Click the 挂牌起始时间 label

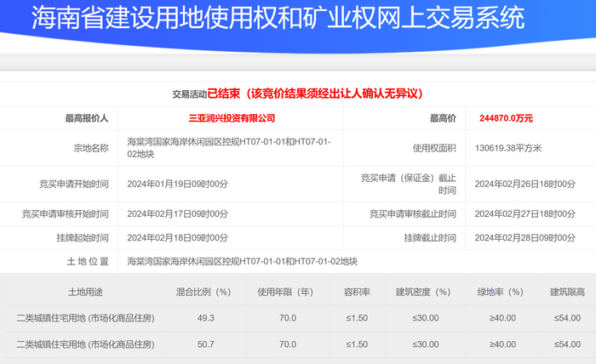[x=83, y=238]
